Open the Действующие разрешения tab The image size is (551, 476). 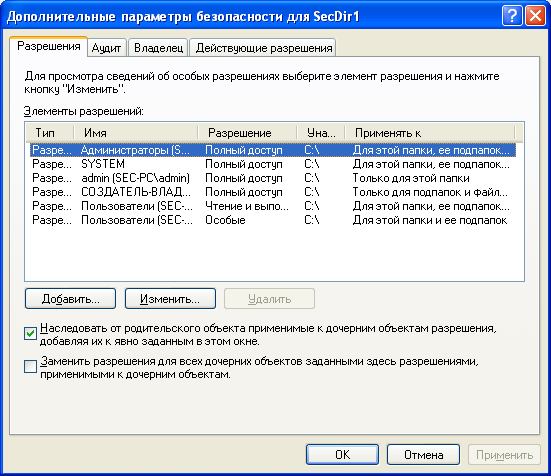(263, 48)
